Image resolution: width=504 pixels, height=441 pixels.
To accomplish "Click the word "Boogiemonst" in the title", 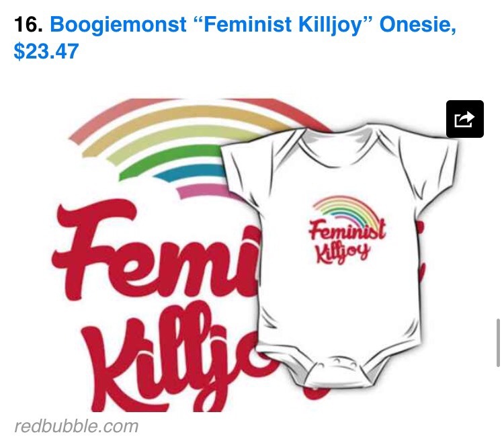I will click(x=118, y=25).
